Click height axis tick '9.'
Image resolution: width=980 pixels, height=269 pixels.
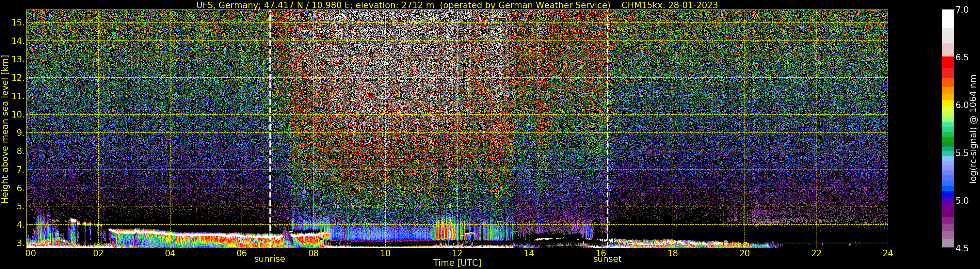pos(20,133)
